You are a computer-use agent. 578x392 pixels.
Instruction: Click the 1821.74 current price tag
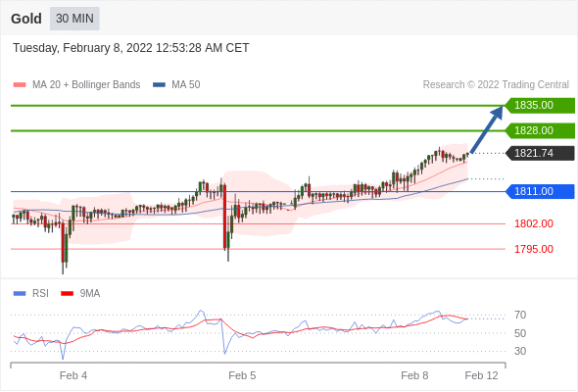[540, 153]
